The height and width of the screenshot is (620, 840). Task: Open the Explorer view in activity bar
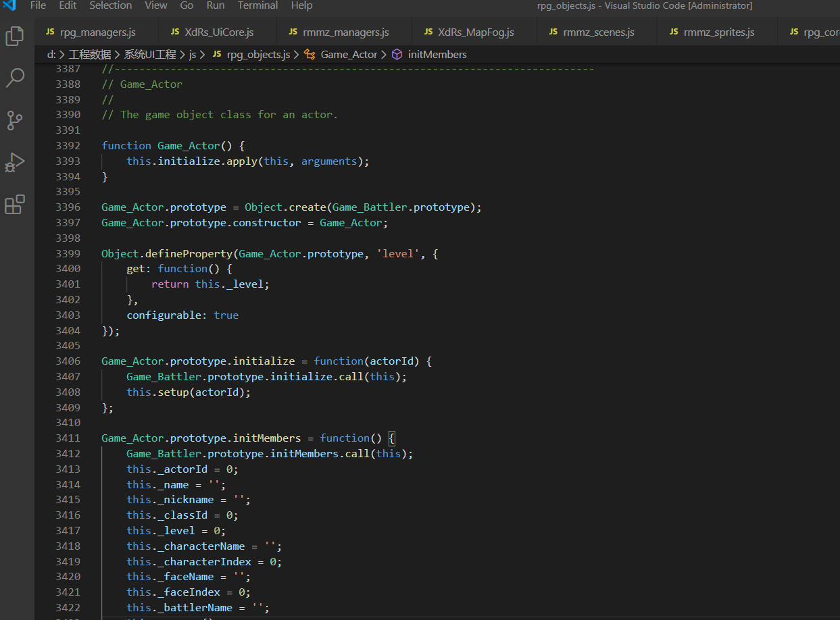click(15, 36)
